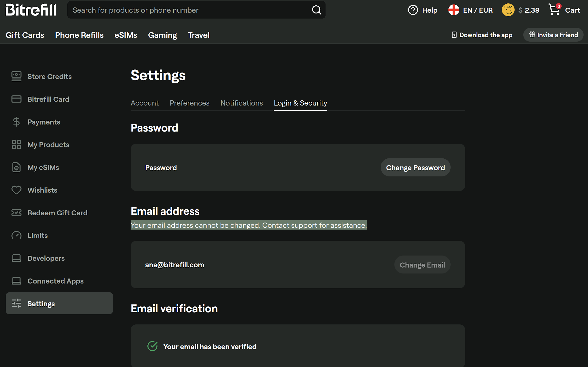The image size is (588, 367).
Task: Expand the Gaming navigation menu
Action: click(x=162, y=35)
